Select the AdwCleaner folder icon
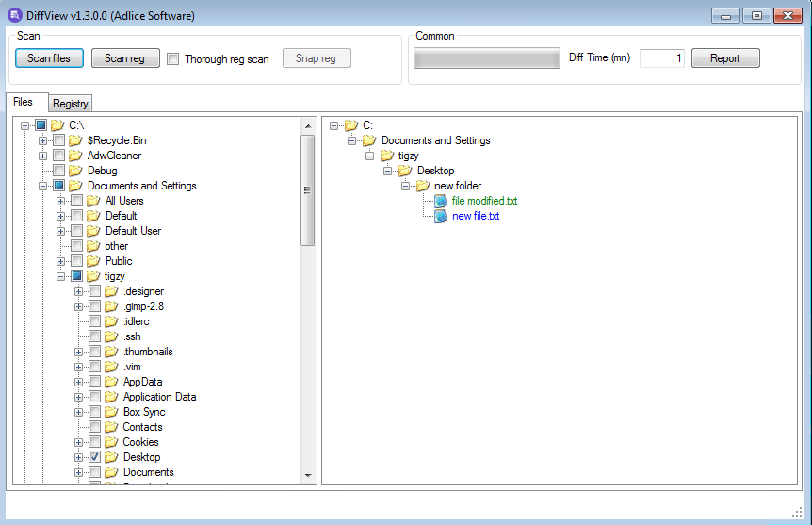The height and width of the screenshot is (525, 812). [x=75, y=156]
